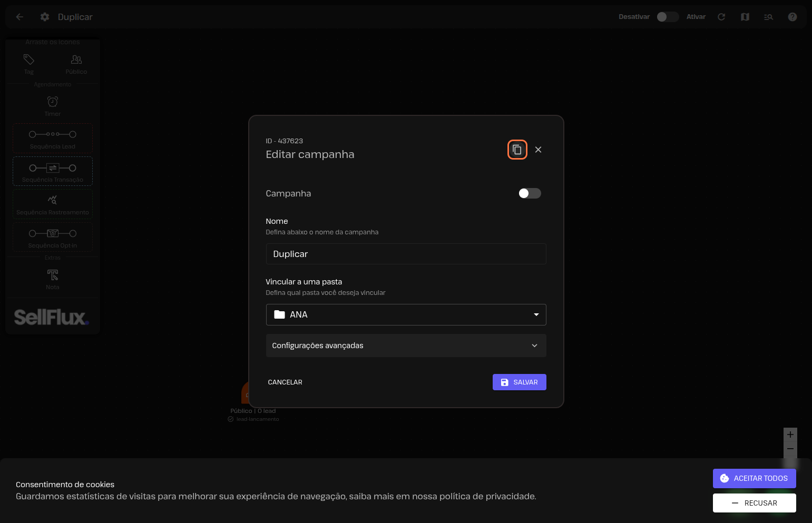Click the search list icon in header
This screenshot has height=523, width=812.
coord(768,17)
